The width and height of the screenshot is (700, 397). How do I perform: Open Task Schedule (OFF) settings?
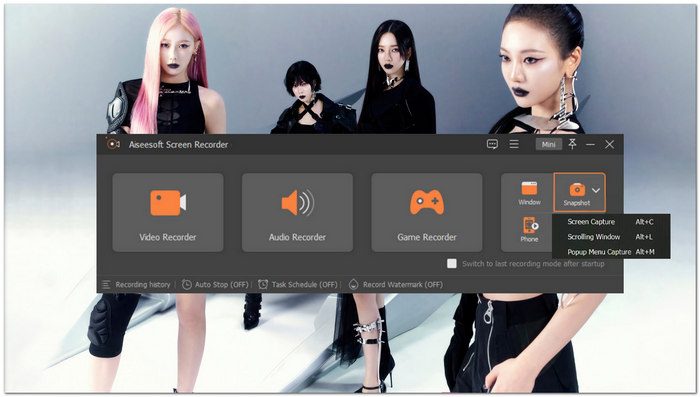coord(298,284)
